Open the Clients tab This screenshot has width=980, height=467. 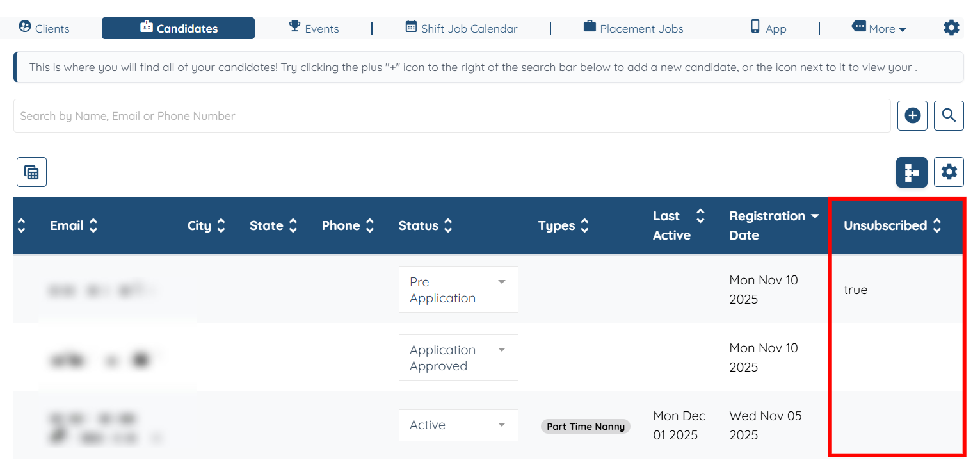[44, 28]
